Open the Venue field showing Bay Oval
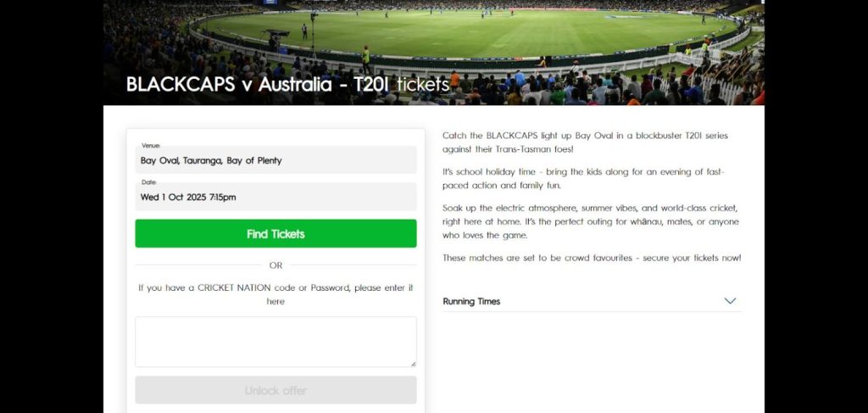Screen dimensions: 868x413 (x=275, y=160)
